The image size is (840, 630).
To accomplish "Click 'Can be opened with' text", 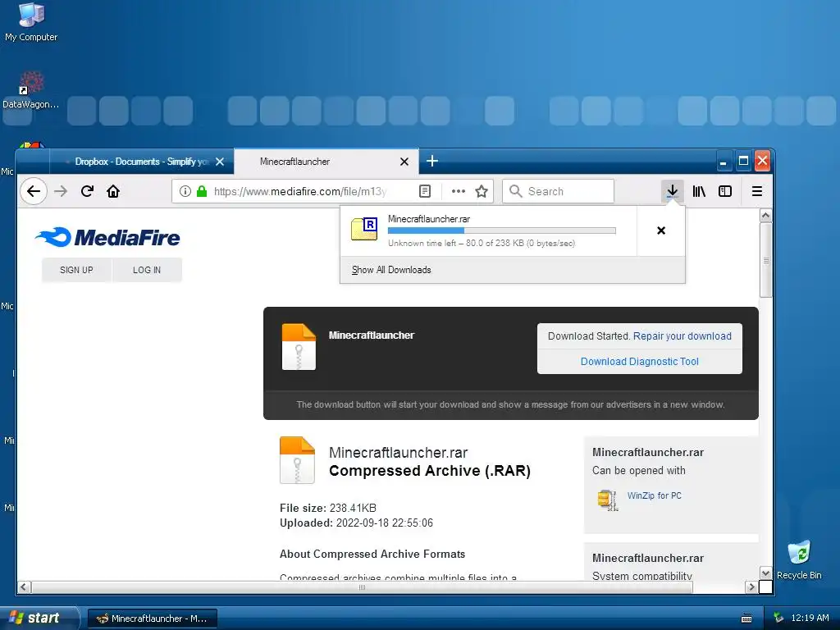I will pyautogui.click(x=638, y=470).
